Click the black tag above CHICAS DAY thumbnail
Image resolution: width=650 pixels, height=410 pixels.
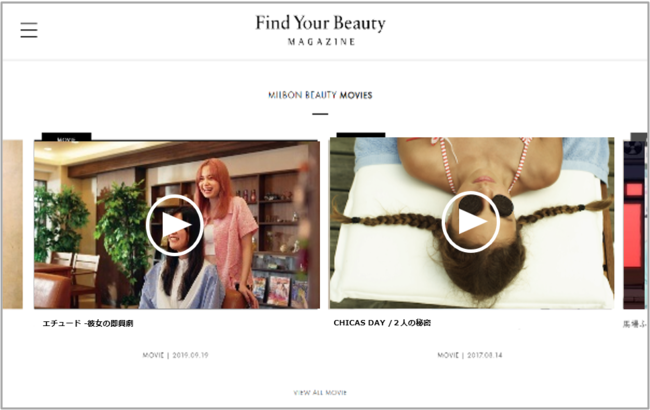click(x=361, y=135)
